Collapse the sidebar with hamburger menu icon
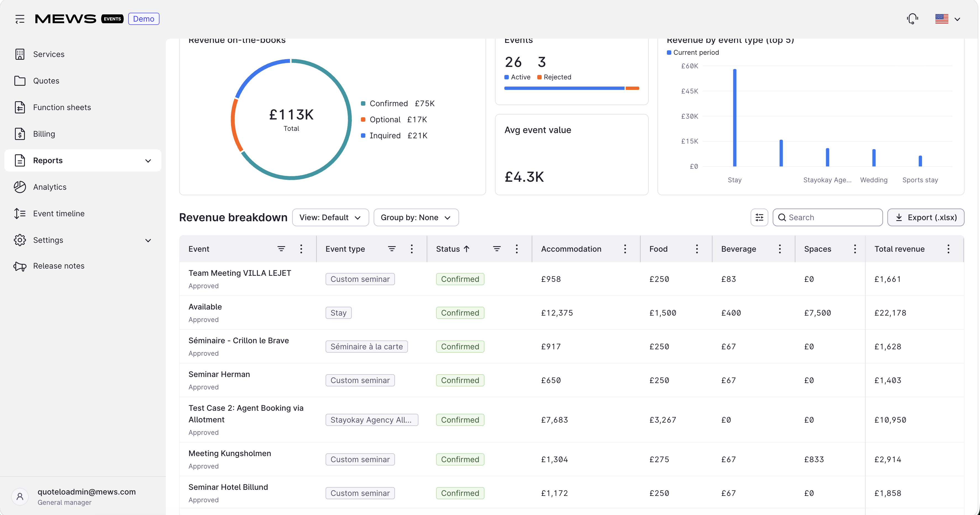This screenshot has height=515, width=980. pyautogui.click(x=20, y=19)
